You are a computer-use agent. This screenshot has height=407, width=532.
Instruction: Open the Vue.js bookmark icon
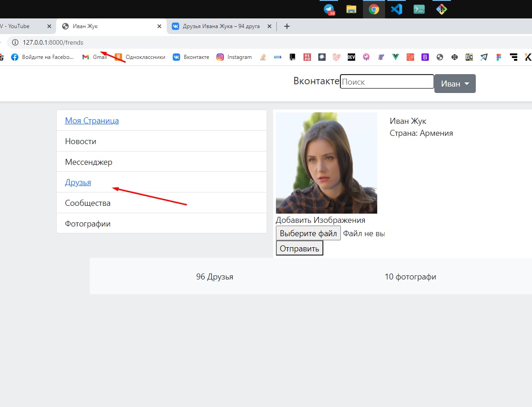tap(396, 57)
